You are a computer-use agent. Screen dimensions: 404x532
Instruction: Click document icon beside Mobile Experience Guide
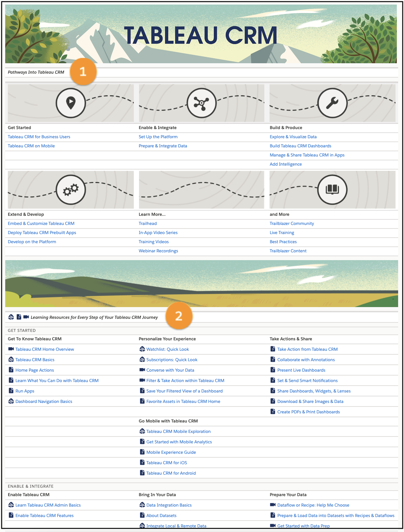tap(142, 452)
